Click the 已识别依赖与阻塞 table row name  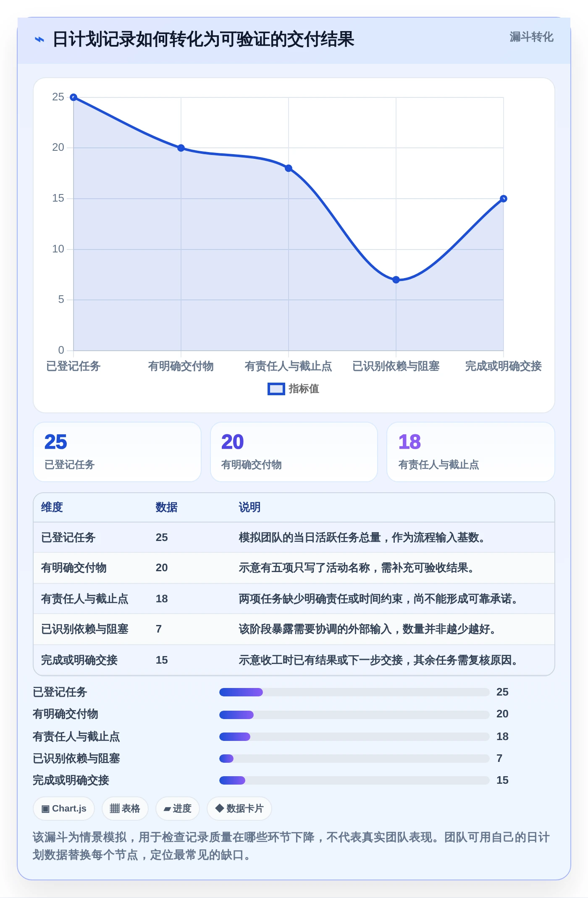coord(85,629)
